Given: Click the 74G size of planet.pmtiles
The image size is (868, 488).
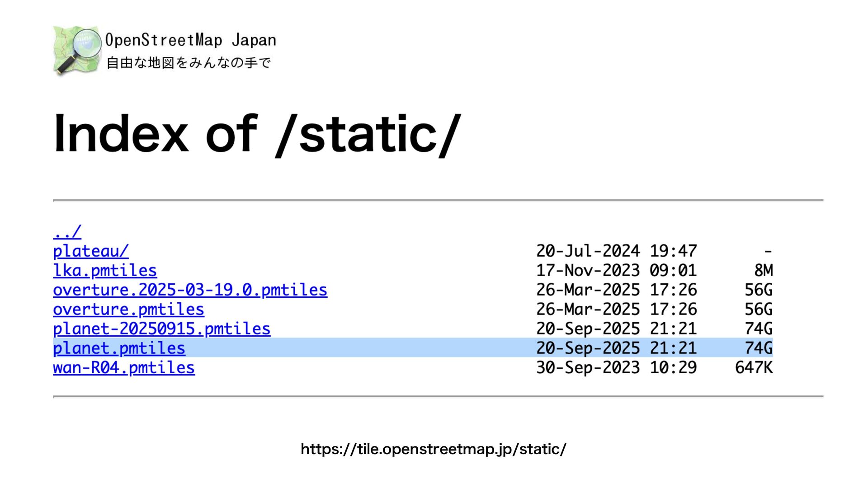Looking at the screenshot, I should (758, 348).
